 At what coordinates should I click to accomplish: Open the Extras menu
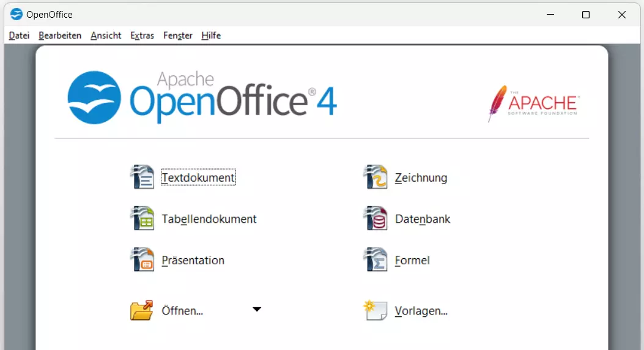(142, 35)
